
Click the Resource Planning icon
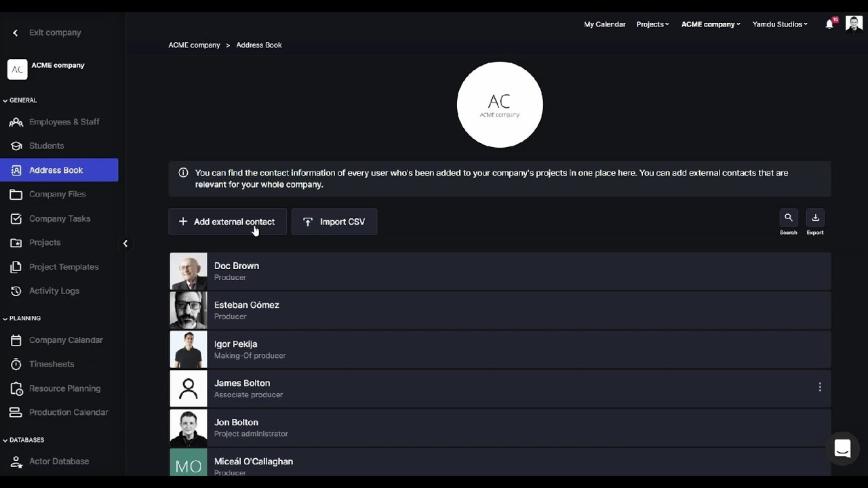pyautogui.click(x=16, y=389)
